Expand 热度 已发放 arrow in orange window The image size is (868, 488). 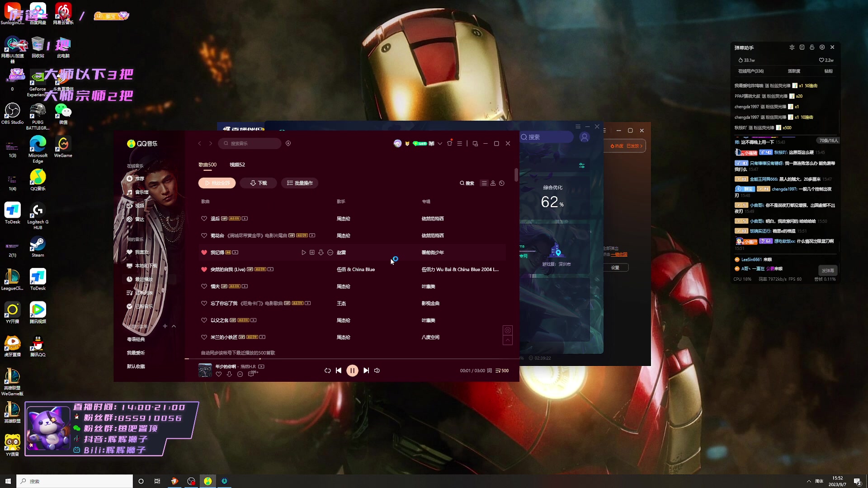point(641,146)
